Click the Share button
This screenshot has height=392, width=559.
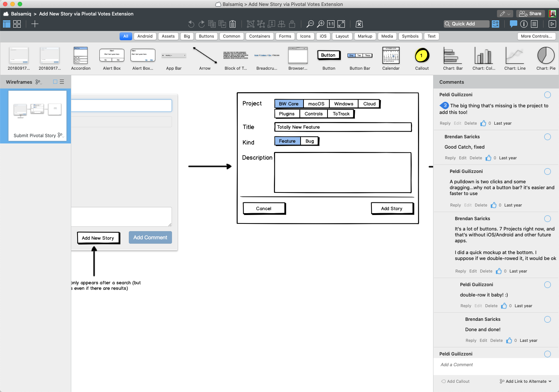530,14
